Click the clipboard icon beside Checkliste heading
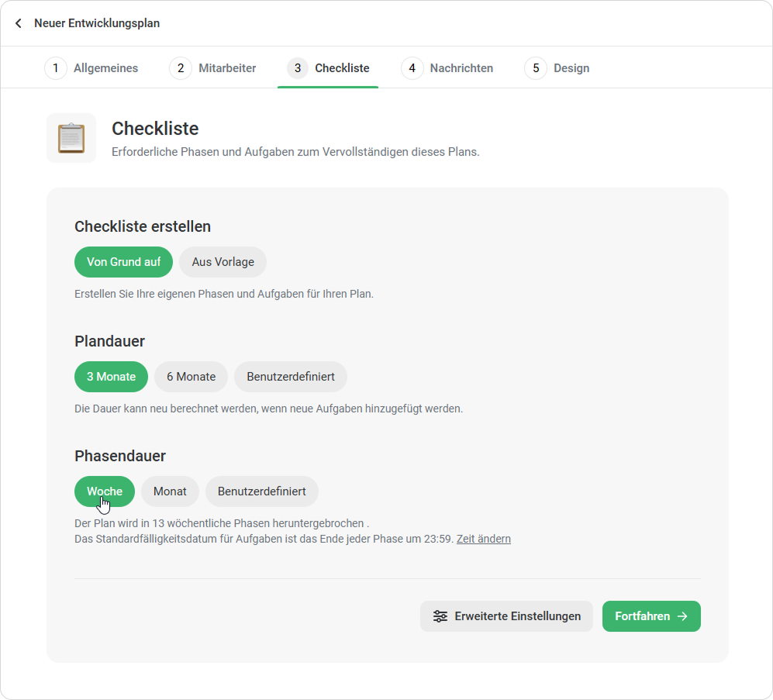 (71, 138)
